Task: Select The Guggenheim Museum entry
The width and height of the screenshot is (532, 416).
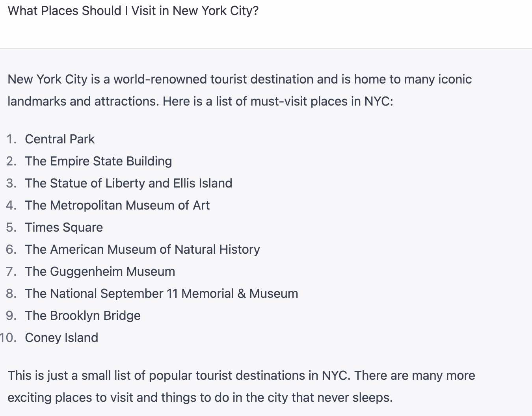Action: [100, 271]
